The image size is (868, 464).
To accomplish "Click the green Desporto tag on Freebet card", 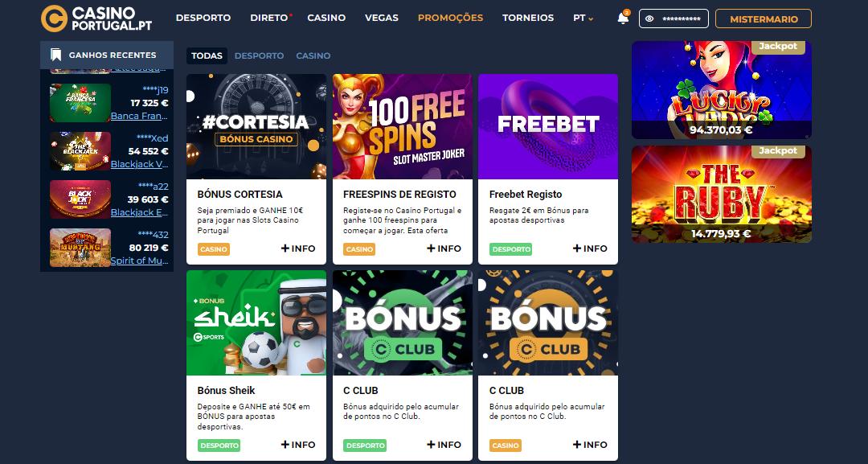I will click(x=510, y=249).
